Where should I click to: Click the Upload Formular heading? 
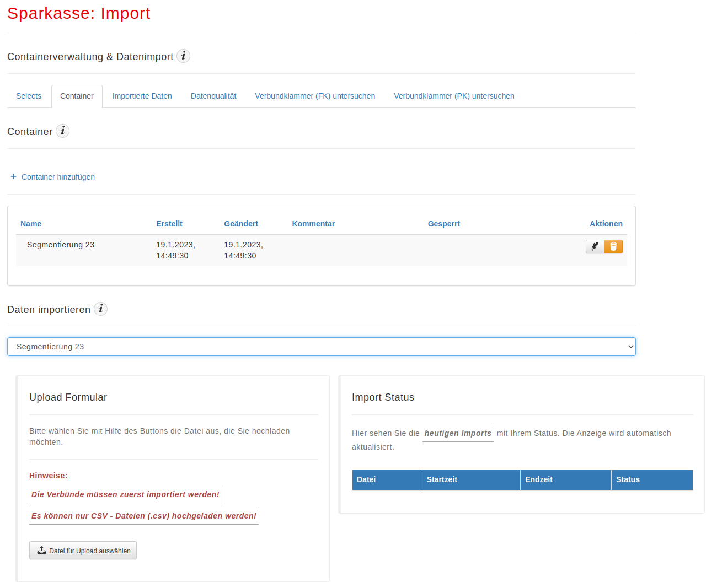point(68,397)
